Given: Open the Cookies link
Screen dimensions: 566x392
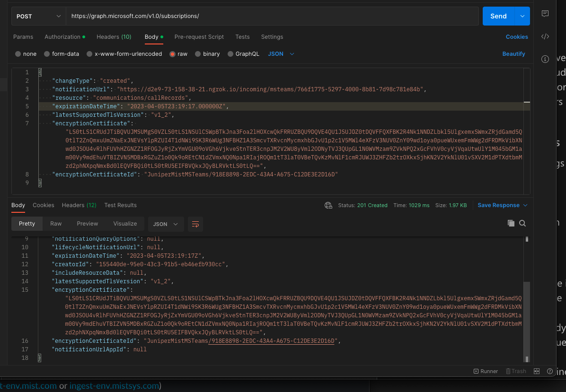Looking at the screenshot, I should click(517, 37).
